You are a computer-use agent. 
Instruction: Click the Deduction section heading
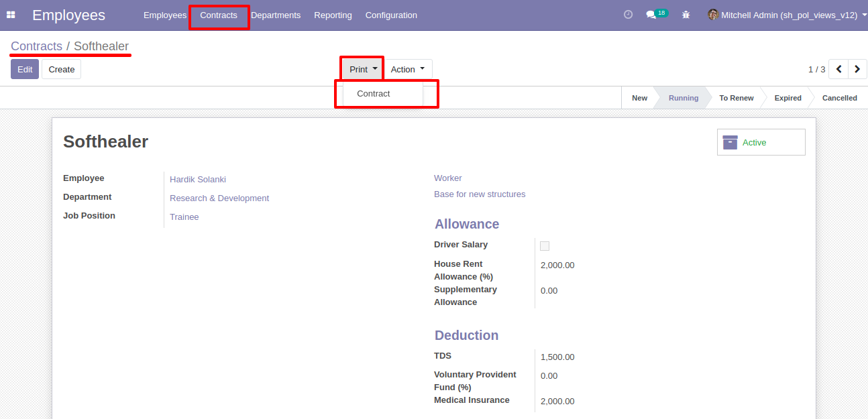click(467, 335)
